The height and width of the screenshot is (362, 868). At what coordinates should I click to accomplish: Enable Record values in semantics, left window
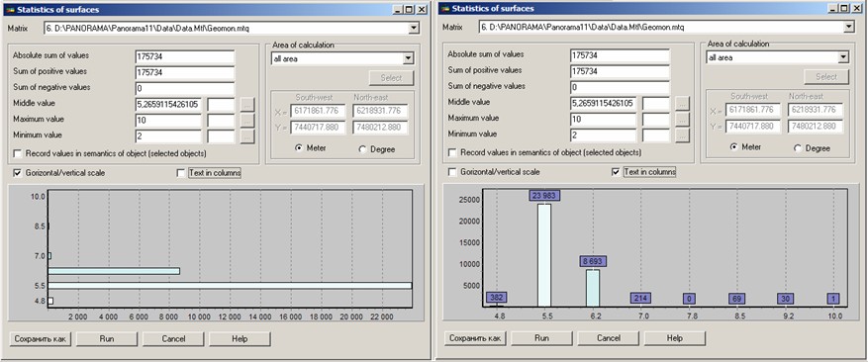[x=18, y=153]
